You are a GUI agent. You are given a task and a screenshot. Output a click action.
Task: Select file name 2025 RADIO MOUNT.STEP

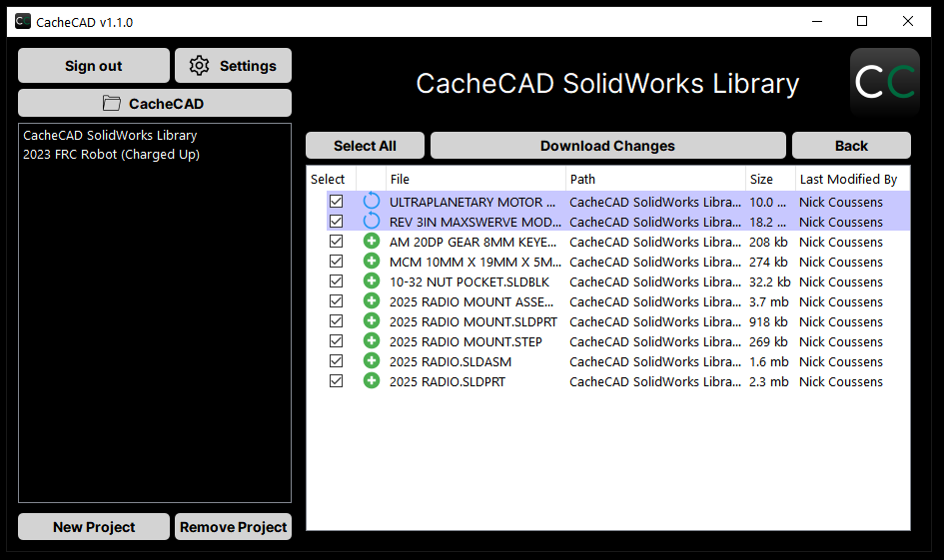(x=466, y=341)
